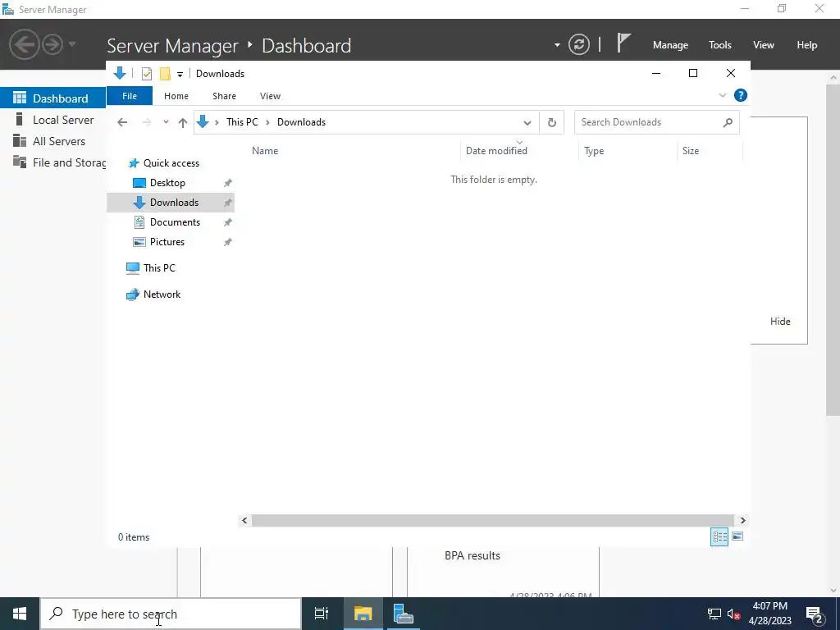The width and height of the screenshot is (840, 630).
Task: Click Server Manager forward navigation arrow
Action: [52, 44]
